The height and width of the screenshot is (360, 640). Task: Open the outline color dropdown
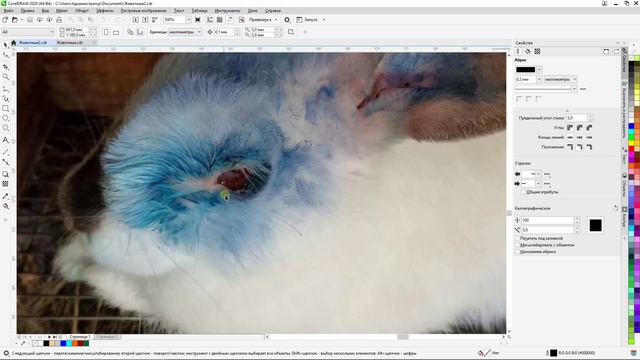tap(539, 70)
